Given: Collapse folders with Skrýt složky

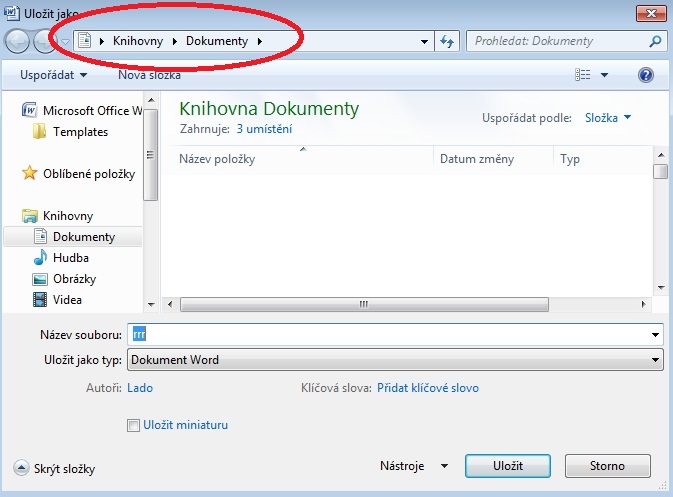Looking at the screenshot, I should coord(54,469).
